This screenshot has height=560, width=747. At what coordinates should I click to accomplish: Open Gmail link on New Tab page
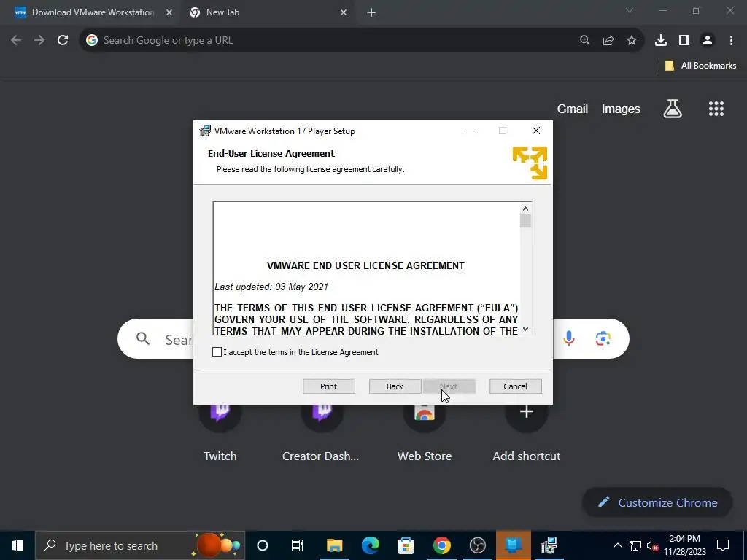click(573, 109)
